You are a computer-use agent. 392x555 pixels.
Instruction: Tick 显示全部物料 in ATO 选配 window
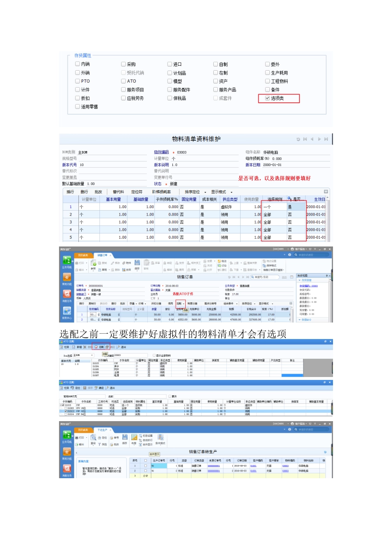[x=154, y=355]
